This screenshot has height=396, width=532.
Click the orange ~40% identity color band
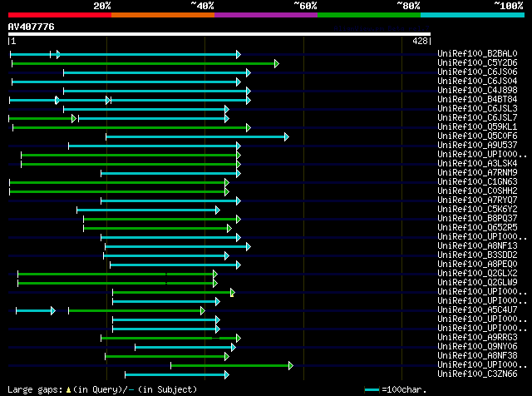163,15
